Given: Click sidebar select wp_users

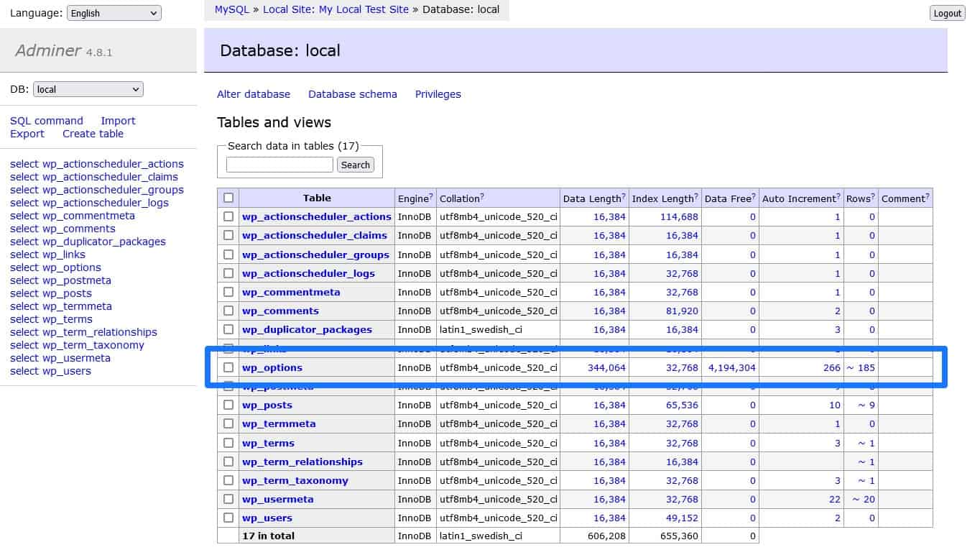Looking at the screenshot, I should 50,371.
